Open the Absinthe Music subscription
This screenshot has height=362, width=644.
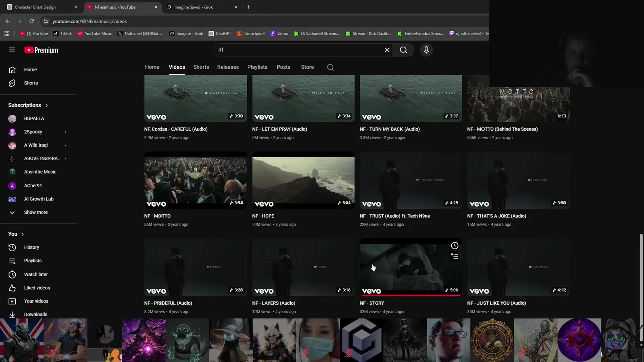point(40,172)
